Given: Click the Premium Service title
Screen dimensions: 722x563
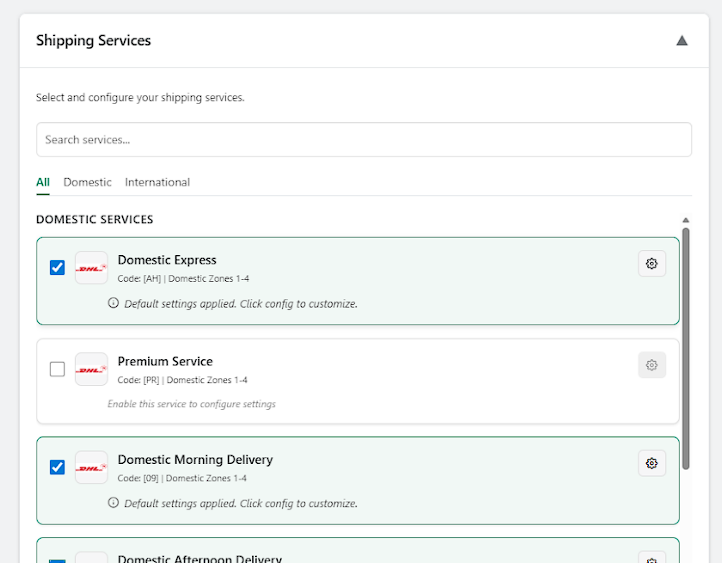Looking at the screenshot, I should tap(165, 361).
